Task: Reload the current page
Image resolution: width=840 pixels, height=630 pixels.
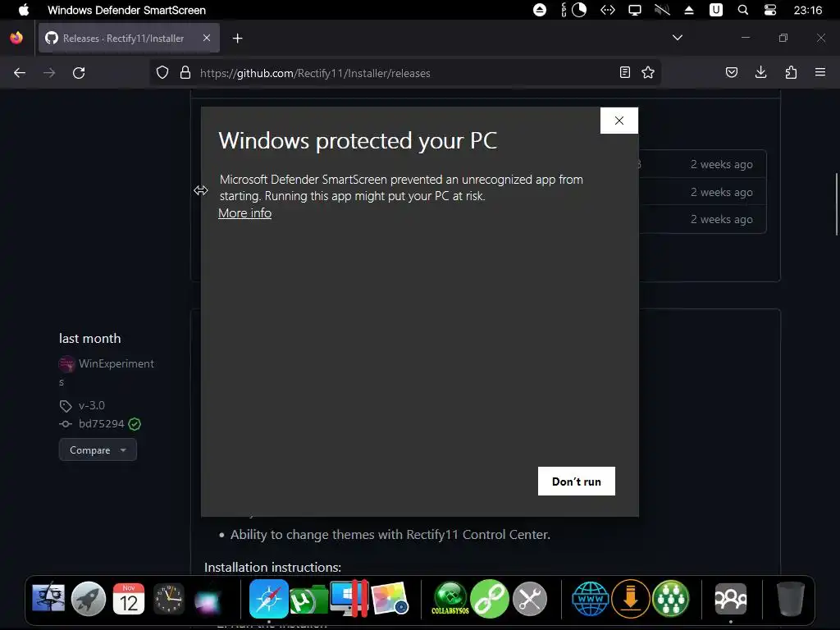Action: point(79,73)
